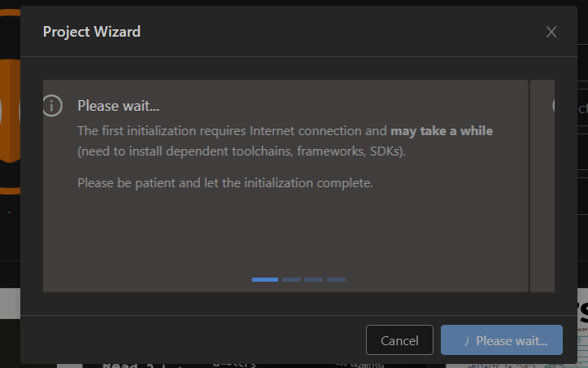Click the "Please be patient" message line

tap(225, 182)
